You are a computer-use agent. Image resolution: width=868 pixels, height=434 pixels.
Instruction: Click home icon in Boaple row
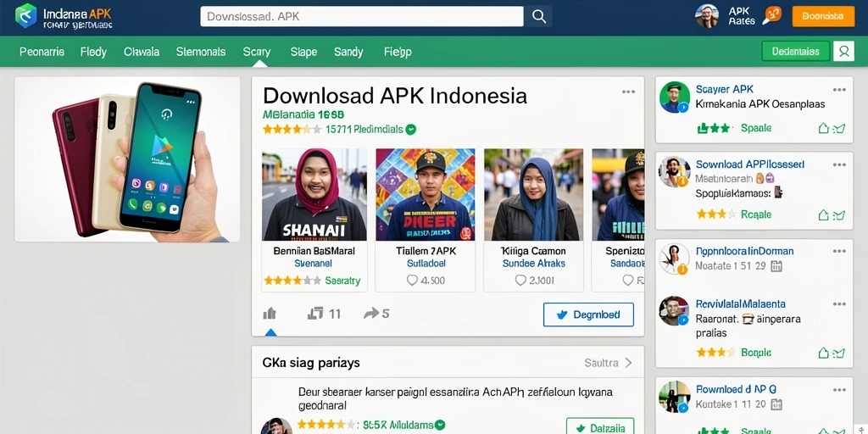pos(824,353)
